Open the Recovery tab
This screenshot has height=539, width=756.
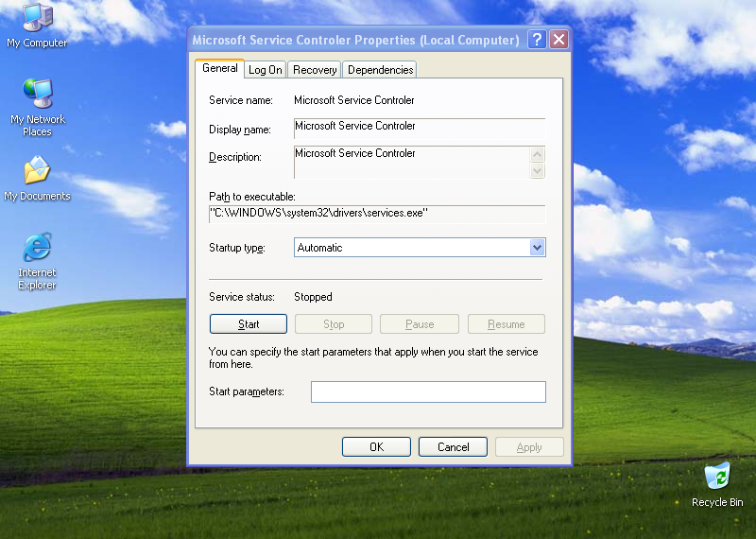click(315, 70)
